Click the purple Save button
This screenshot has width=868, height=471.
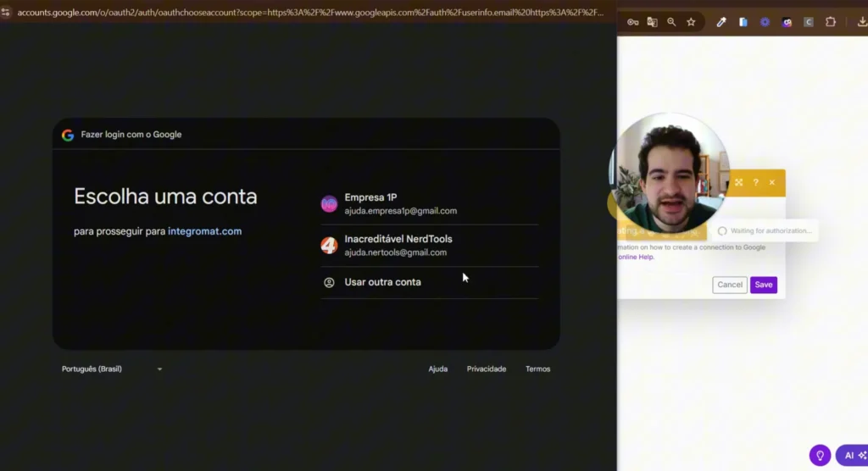[x=764, y=285]
